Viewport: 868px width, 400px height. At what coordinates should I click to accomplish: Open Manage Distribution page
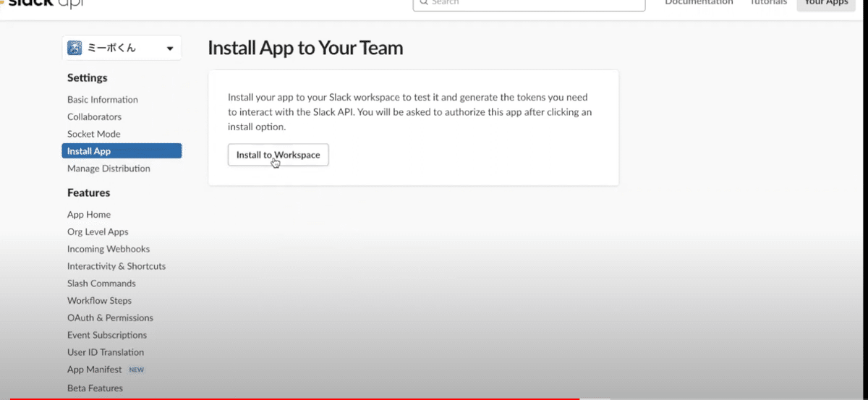click(x=109, y=169)
